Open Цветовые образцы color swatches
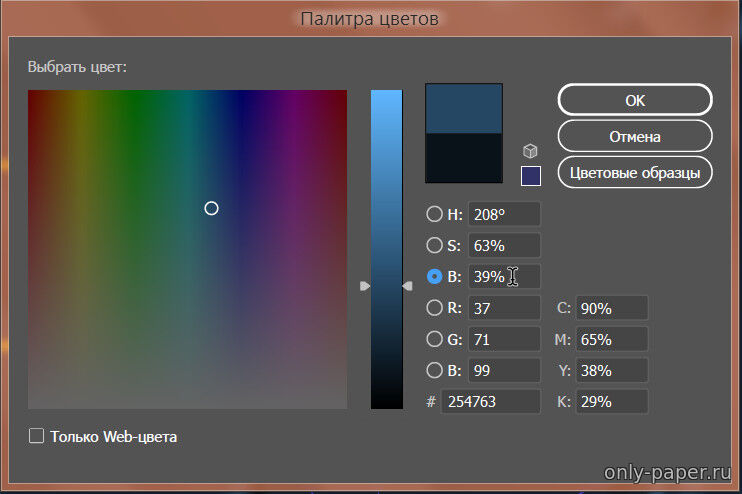 point(634,172)
